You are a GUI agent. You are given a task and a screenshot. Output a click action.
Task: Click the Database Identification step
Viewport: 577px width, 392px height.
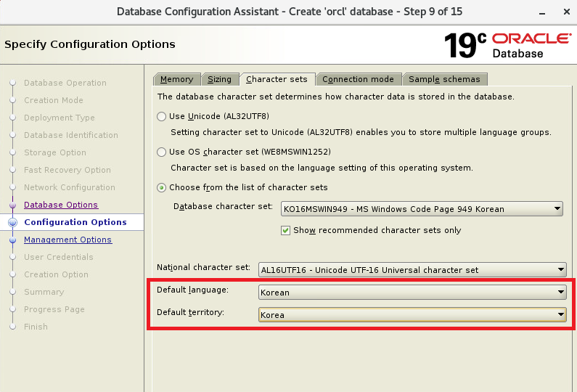tap(71, 135)
